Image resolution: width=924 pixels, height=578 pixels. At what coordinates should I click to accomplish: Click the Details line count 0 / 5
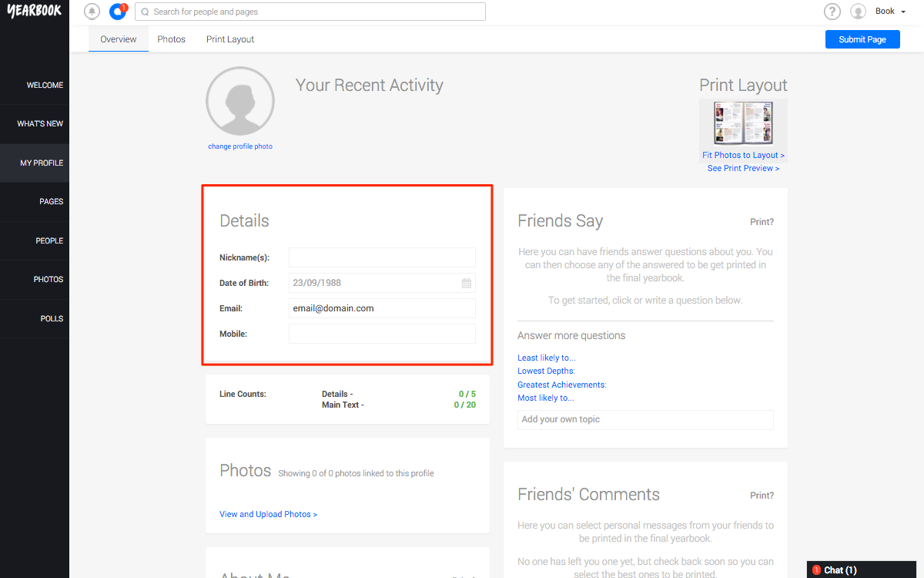[467, 394]
